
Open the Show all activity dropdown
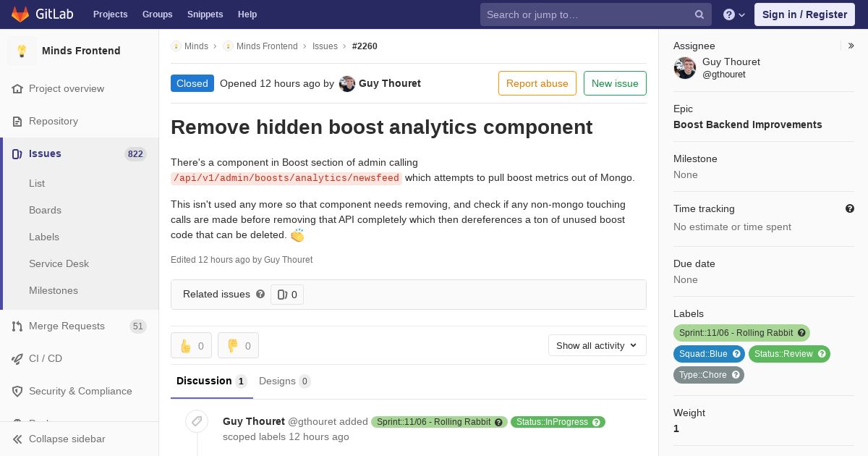(597, 345)
